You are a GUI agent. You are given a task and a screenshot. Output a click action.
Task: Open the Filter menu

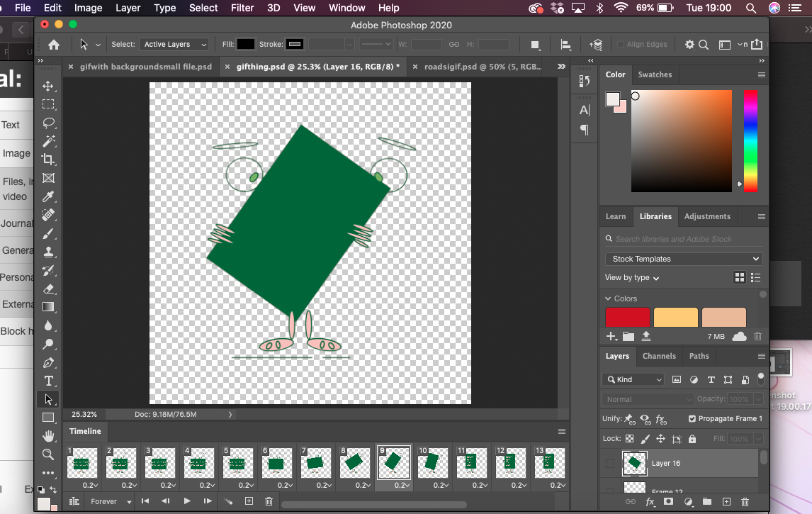click(242, 8)
